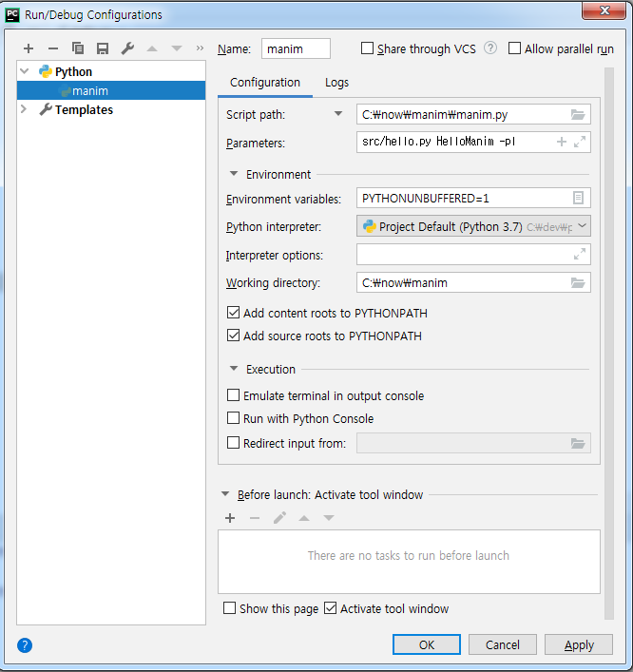Enable Redirect input from
Image resolution: width=633 pixels, height=672 pixels.
point(233,443)
